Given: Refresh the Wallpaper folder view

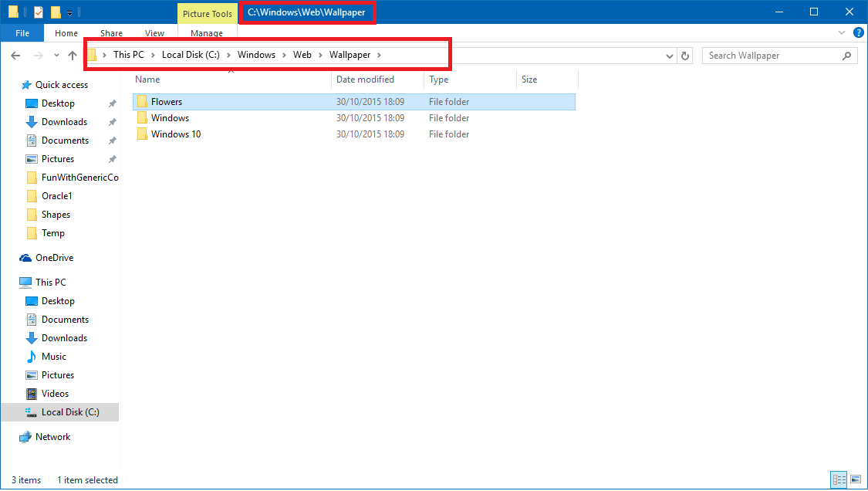Looking at the screenshot, I should (x=685, y=56).
